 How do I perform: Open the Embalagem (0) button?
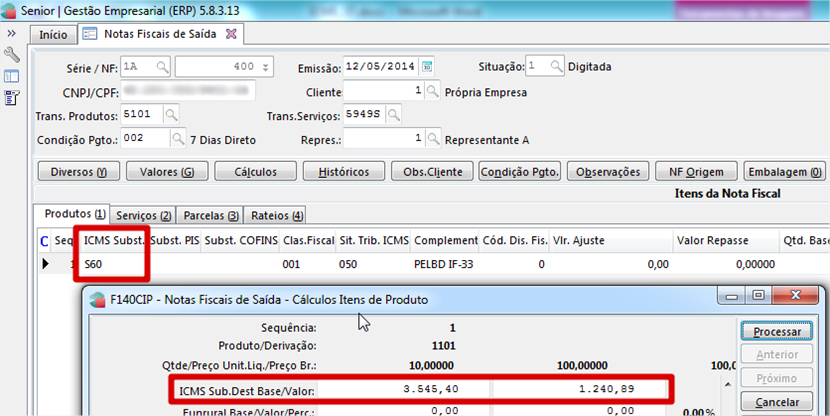pyautogui.click(x=784, y=172)
